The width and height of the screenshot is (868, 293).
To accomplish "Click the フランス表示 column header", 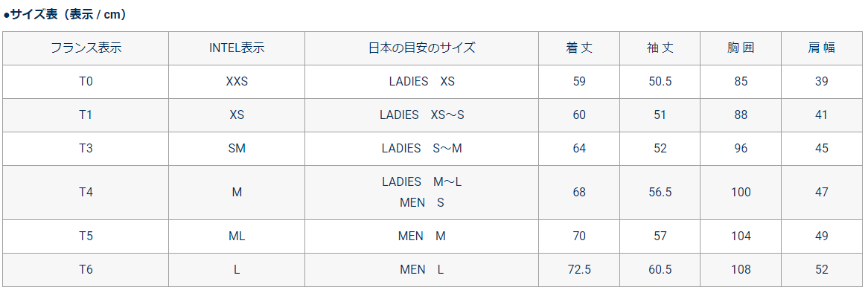I will click(x=86, y=48).
